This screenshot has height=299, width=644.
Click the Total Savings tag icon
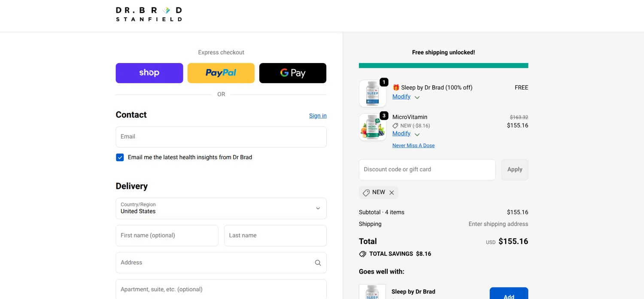tap(363, 254)
